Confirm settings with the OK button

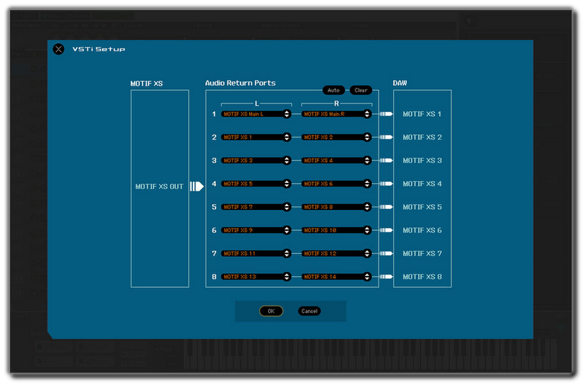tap(271, 311)
